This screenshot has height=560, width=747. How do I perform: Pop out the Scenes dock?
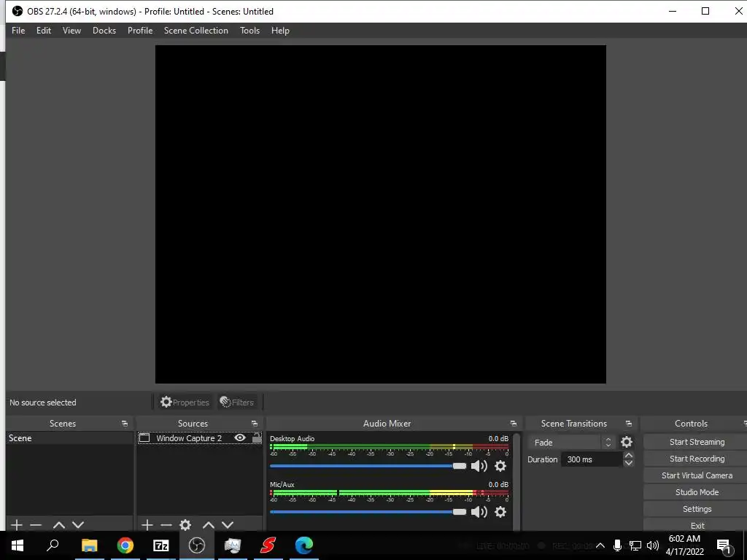click(x=125, y=424)
